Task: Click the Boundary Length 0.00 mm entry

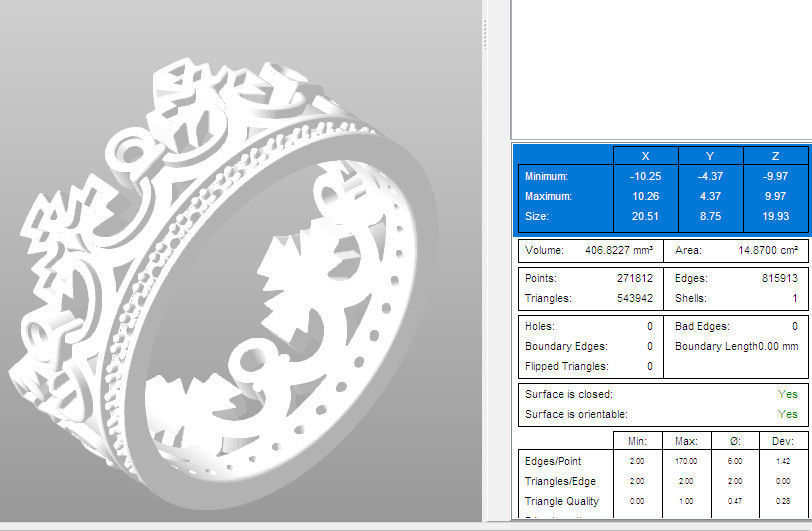Action: pos(736,346)
